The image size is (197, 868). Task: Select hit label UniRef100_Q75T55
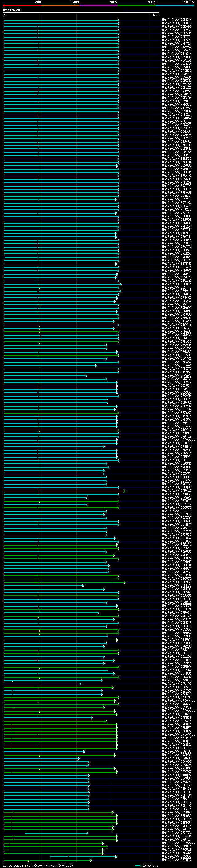point(177,84)
